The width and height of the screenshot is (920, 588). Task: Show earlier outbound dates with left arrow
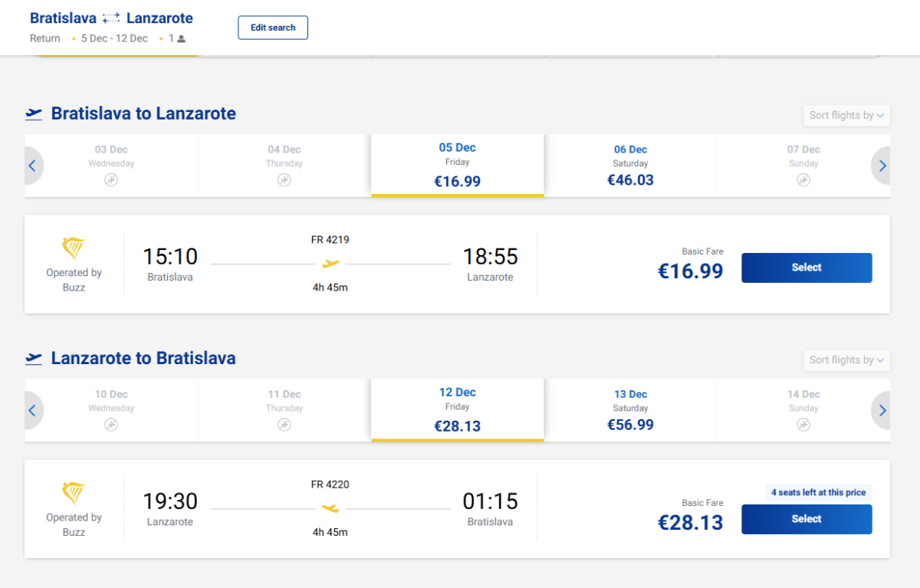(x=32, y=166)
